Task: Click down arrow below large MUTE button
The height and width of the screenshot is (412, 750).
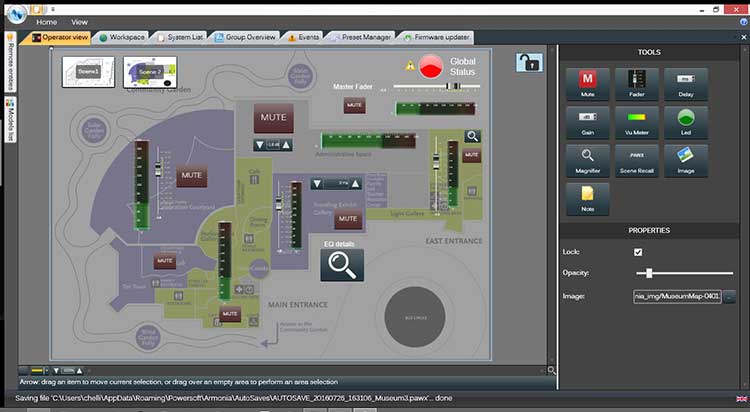Action: [260, 145]
